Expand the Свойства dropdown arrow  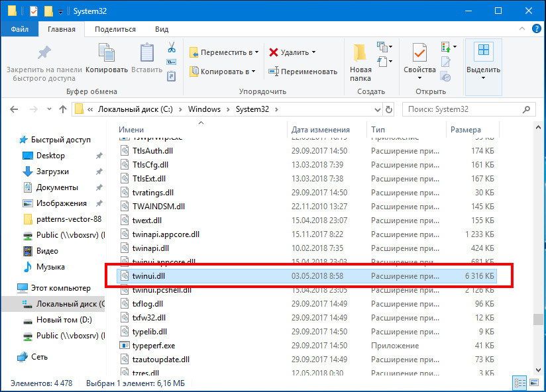(x=419, y=78)
